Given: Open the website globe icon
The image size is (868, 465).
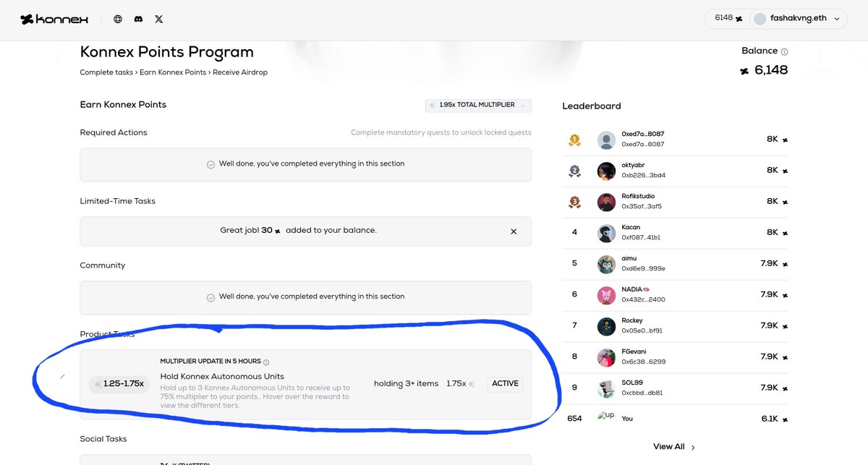Looking at the screenshot, I should 118,19.
